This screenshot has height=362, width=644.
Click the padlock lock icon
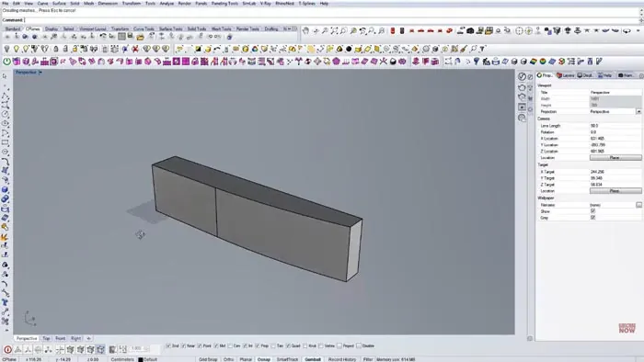tap(56, 50)
